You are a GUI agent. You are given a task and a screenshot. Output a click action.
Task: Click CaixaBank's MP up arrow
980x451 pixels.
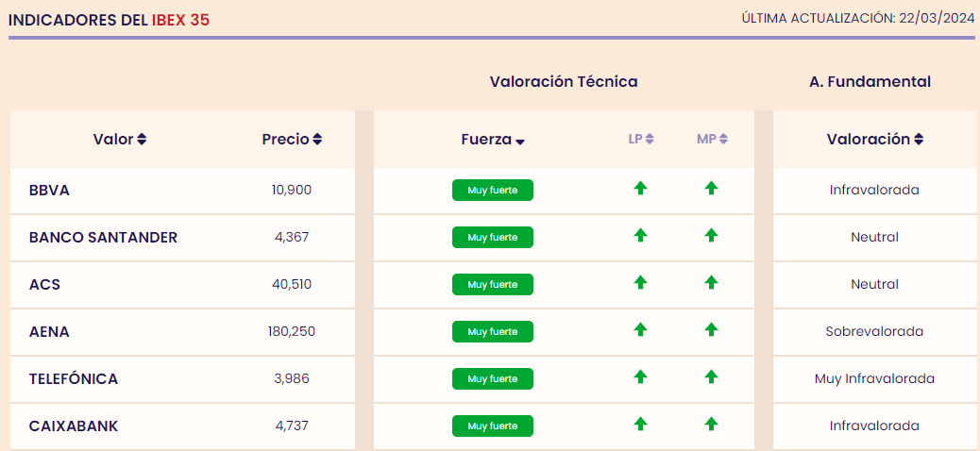pos(711,425)
